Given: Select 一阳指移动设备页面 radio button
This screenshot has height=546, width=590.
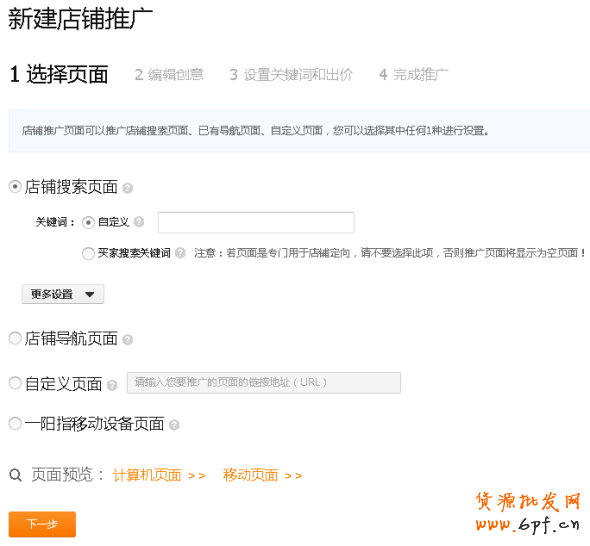Looking at the screenshot, I should pyautogui.click(x=15, y=423).
